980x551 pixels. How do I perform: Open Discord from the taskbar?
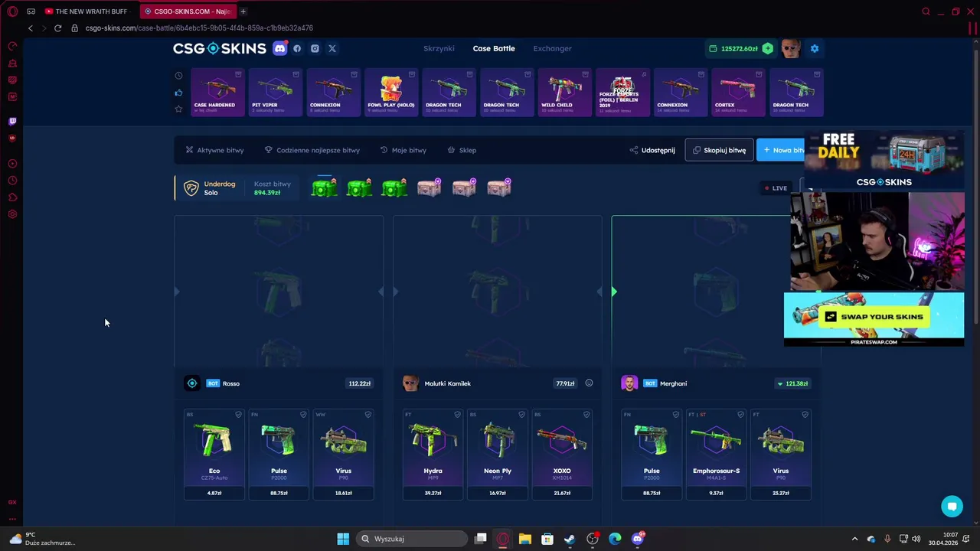click(638, 539)
